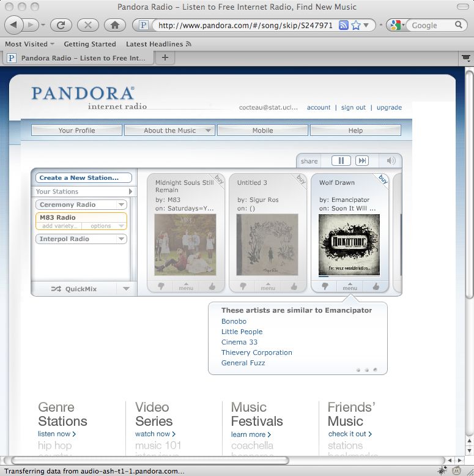Screen dimensions: 474x476
Task: Click the share button
Action: (x=309, y=161)
